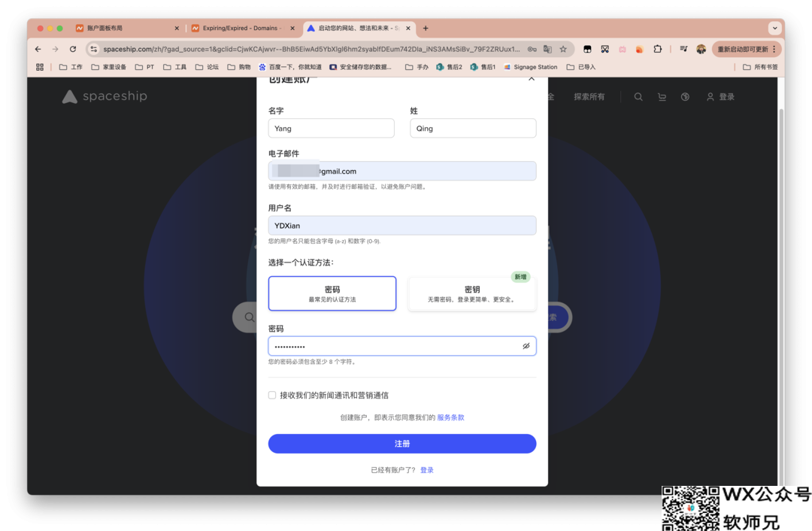This screenshot has width=812, height=531.
Task: Open Signage Station bookmark
Action: [x=530, y=67]
